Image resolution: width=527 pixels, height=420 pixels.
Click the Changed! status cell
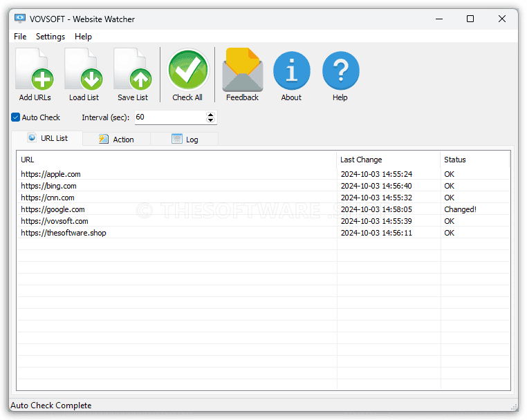pos(460,209)
